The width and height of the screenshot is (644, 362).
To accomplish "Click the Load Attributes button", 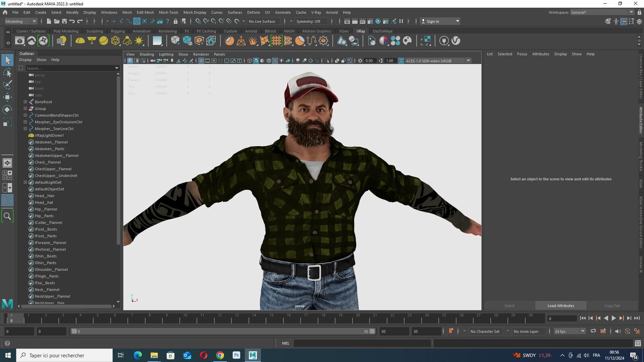I will [561, 306].
